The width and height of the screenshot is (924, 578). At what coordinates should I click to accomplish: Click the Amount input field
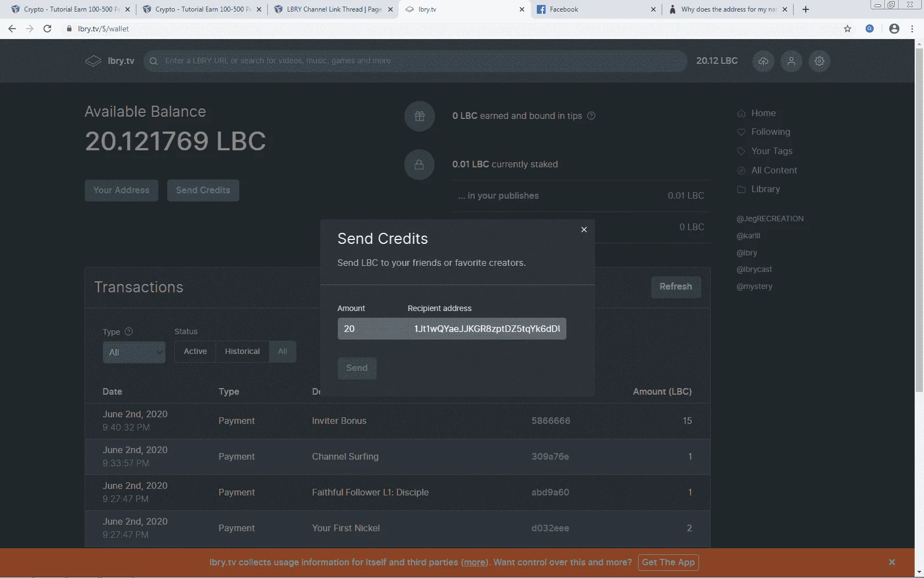pos(372,329)
